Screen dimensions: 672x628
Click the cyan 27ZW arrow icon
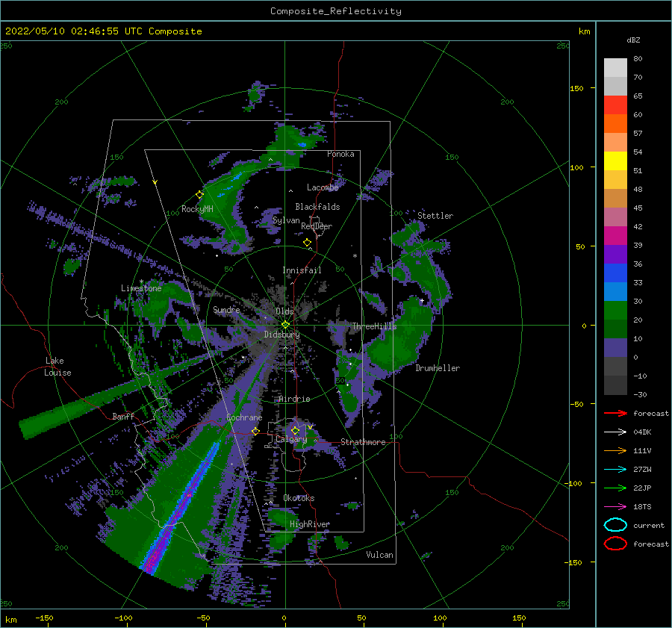click(x=615, y=470)
